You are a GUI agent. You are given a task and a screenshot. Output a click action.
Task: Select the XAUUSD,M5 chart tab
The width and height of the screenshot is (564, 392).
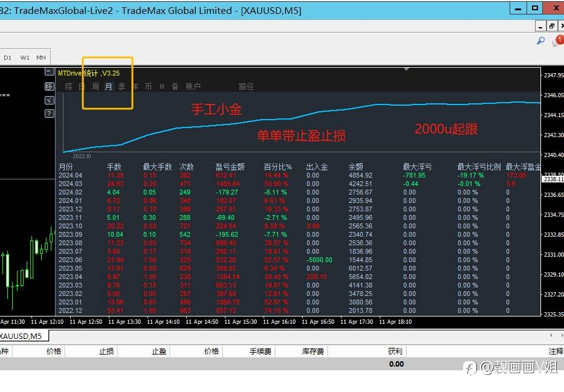point(21,336)
